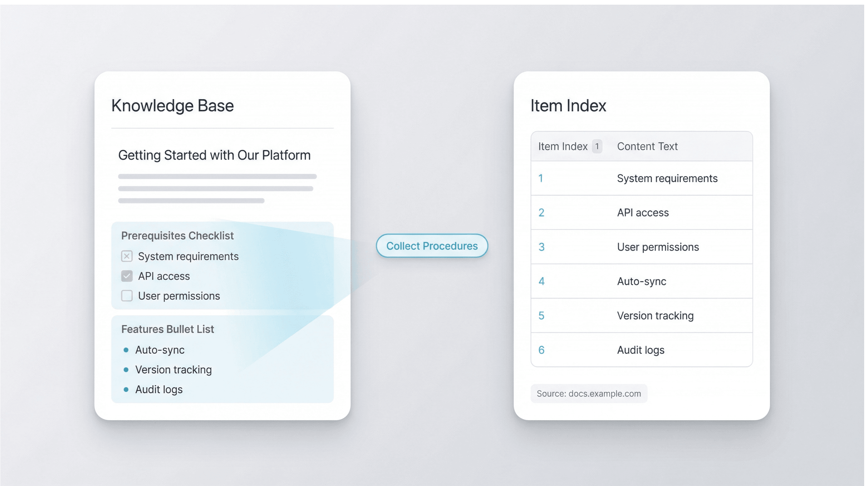Select the Content Text column header
The height and width of the screenshot is (486, 868).
pyautogui.click(x=647, y=147)
